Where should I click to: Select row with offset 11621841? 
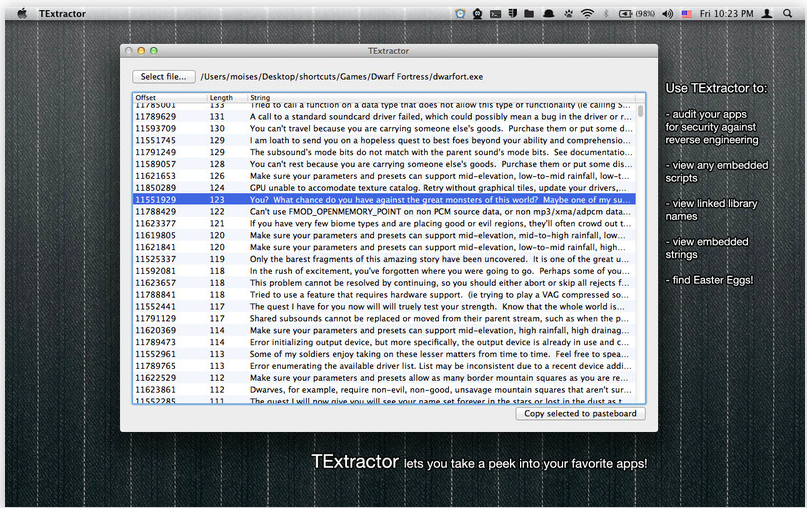(x=384, y=247)
